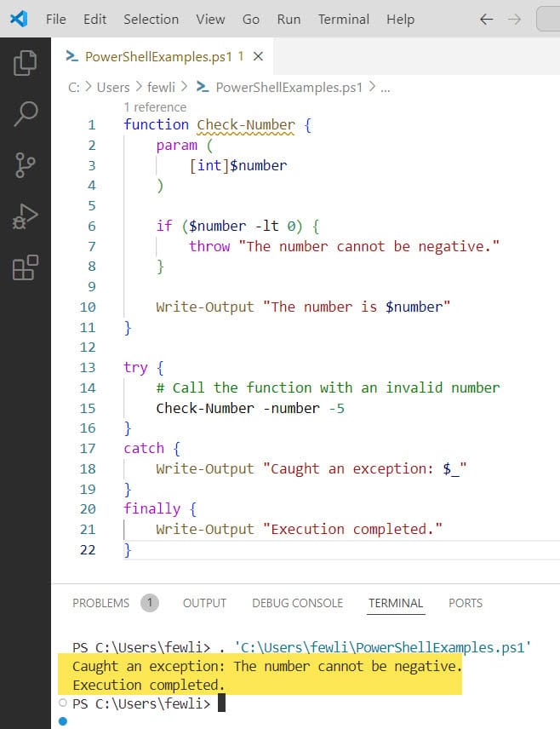
Task: Click the C: breadcrumb segment
Action: pyautogui.click(x=74, y=88)
